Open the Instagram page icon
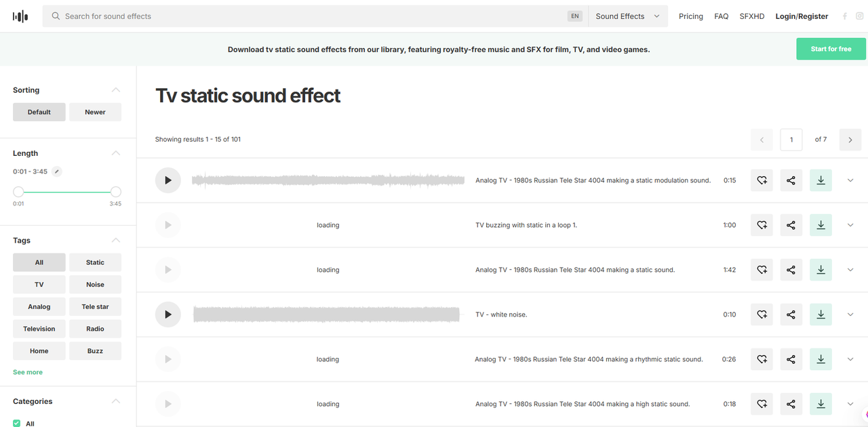The image size is (868, 427). (x=859, y=16)
